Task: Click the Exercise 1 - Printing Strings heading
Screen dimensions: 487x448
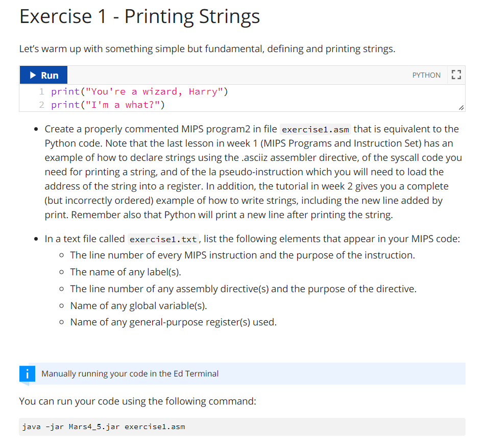Action: (140, 16)
